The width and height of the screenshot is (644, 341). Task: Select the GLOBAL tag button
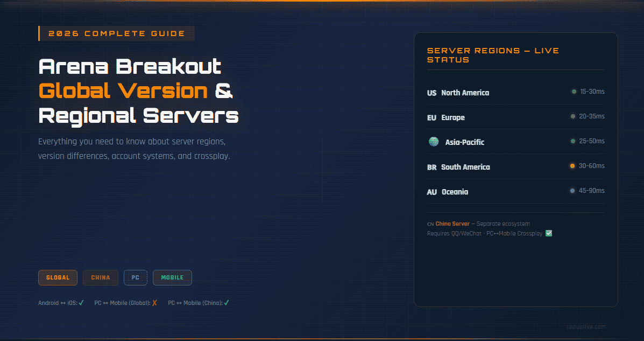click(x=58, y=277)
